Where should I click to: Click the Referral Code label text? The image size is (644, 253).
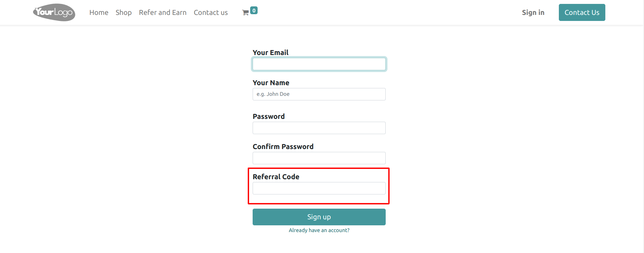coord(276,177)
